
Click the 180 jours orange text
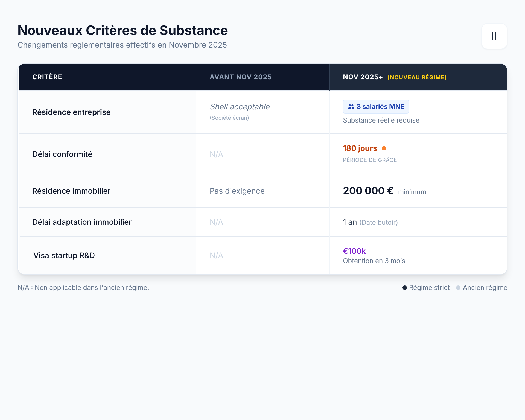[360, 148]
